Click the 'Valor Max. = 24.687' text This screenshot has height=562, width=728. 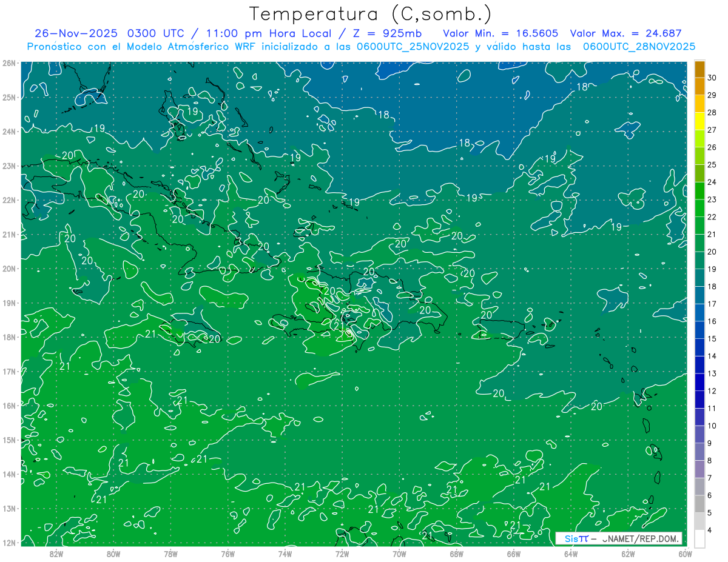pos(627,33)
